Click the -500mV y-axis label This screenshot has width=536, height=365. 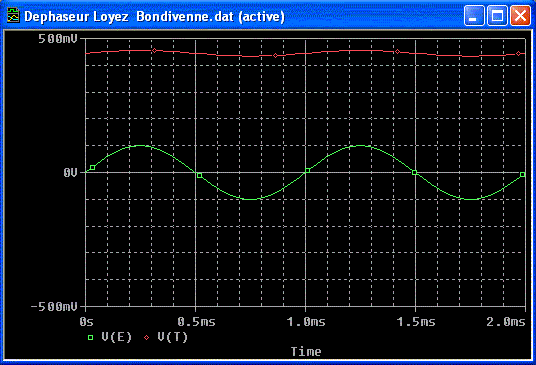point(54,307)
